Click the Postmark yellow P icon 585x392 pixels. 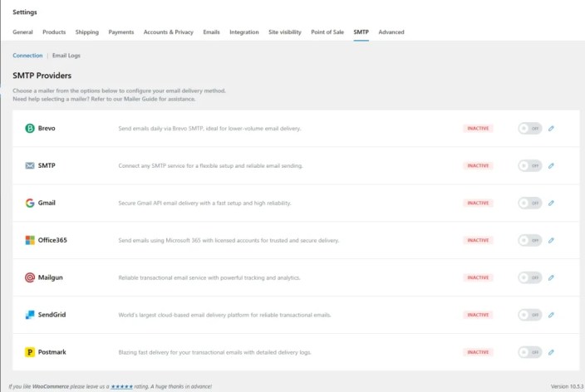[x=30, y=352]
